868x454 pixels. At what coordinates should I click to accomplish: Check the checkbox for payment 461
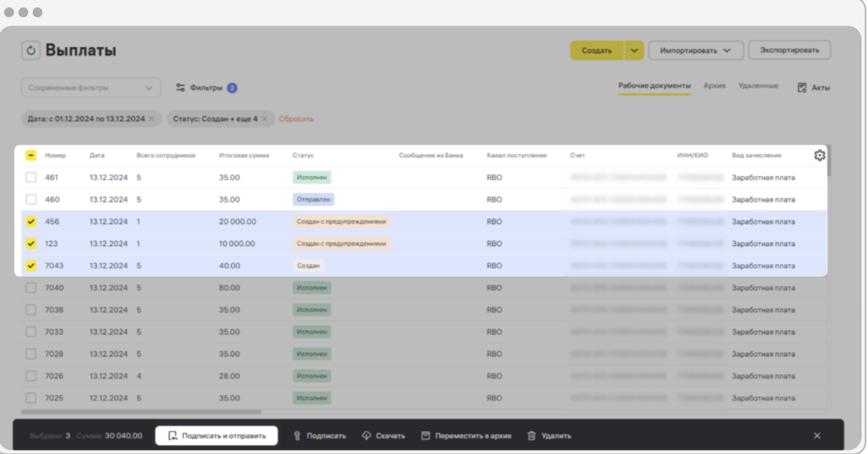pyautogui.click(x=31, y=177)
